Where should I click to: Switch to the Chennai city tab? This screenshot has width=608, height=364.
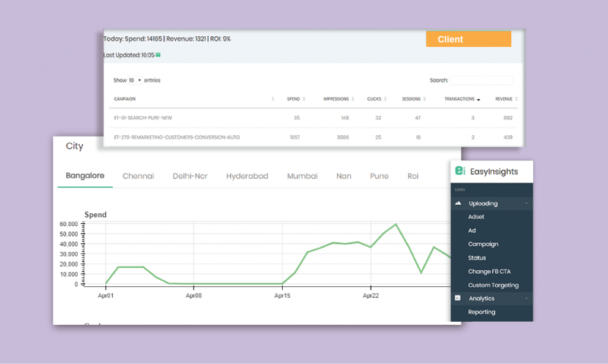[138, 176]
